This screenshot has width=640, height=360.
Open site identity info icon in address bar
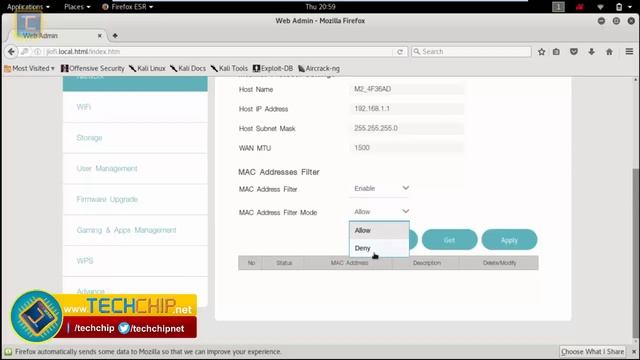(38, 52)
